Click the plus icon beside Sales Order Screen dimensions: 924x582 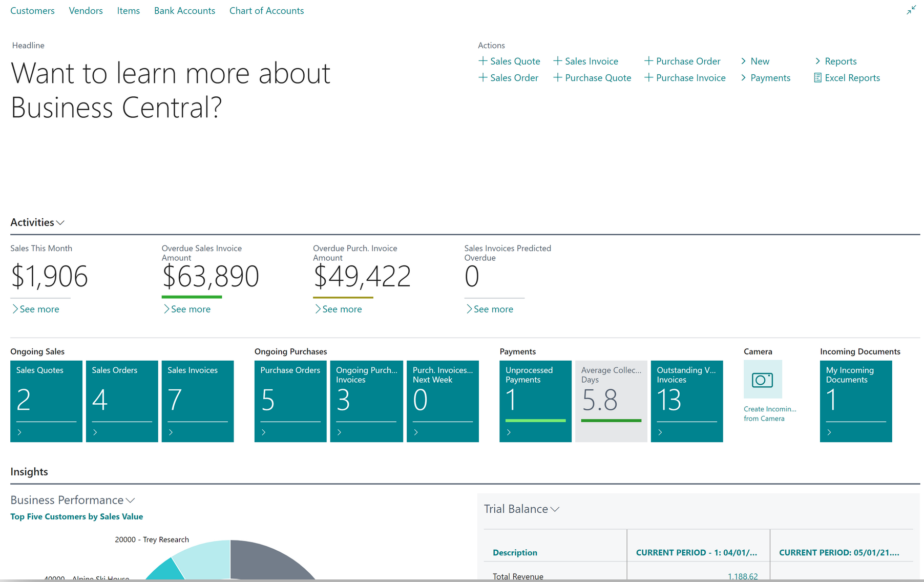(482, 77)
